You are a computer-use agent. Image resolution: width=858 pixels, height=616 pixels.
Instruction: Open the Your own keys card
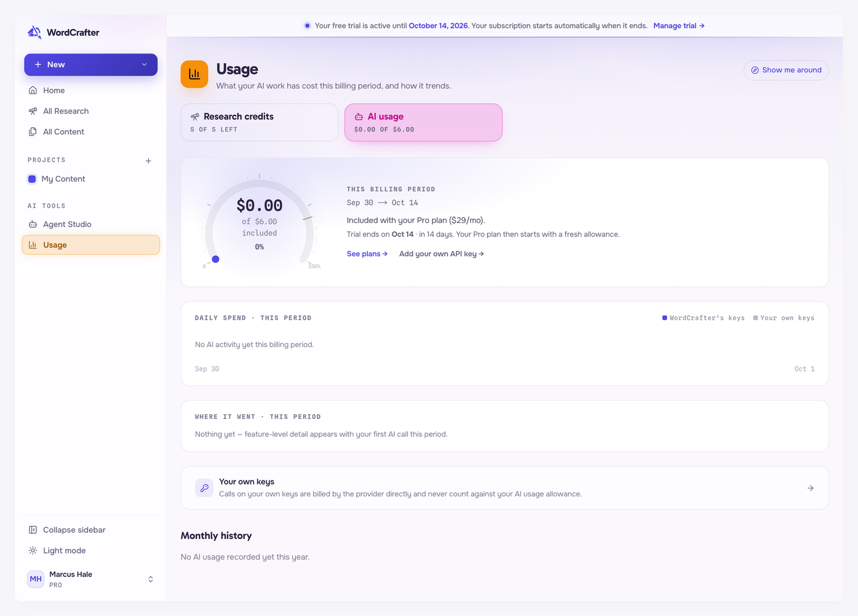coord(505,488)
